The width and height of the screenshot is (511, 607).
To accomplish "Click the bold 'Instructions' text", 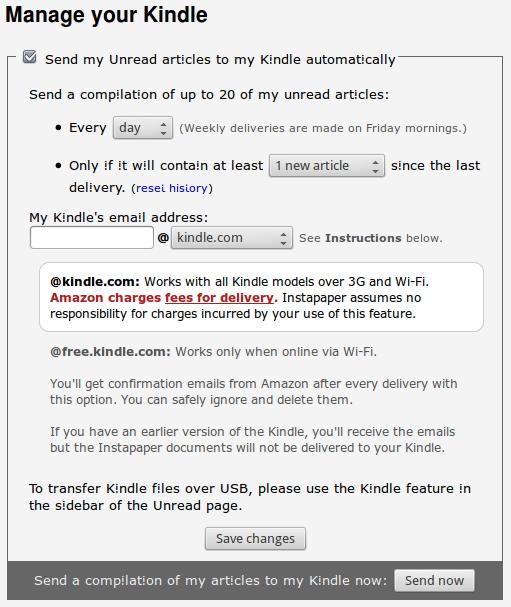I will [x=363, y=238].
